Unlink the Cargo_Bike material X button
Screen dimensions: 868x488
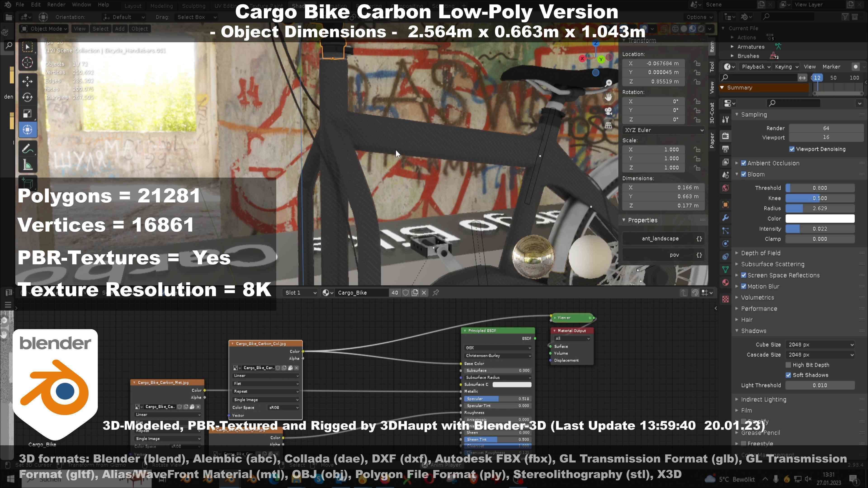pyautogui.click(x=424, y=293)
